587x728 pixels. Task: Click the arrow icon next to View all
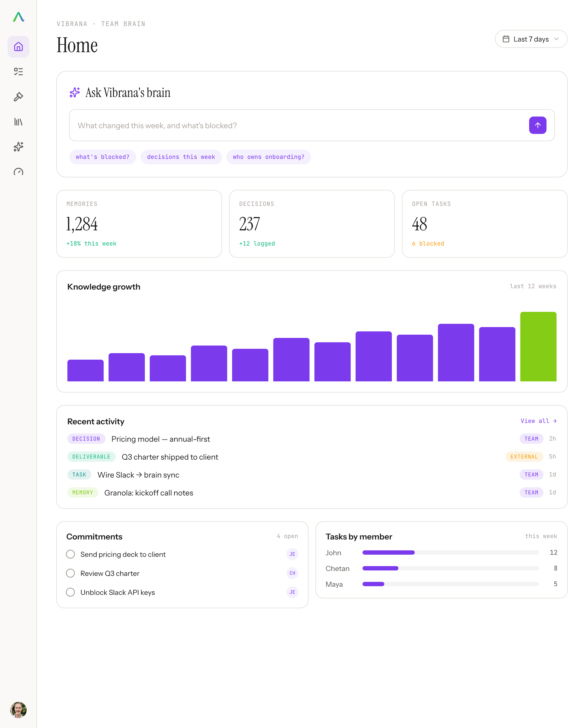[x=555, y=421]
